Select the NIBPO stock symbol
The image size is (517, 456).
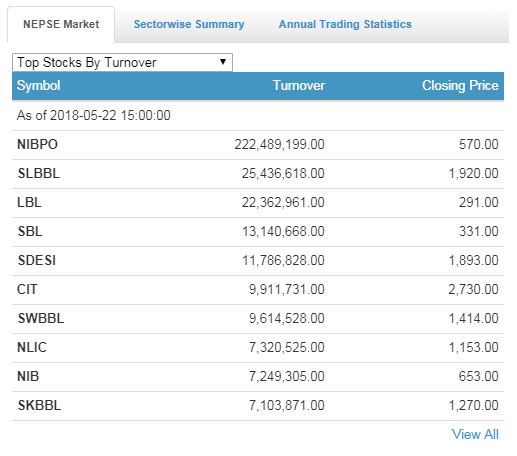pos(37,144)
